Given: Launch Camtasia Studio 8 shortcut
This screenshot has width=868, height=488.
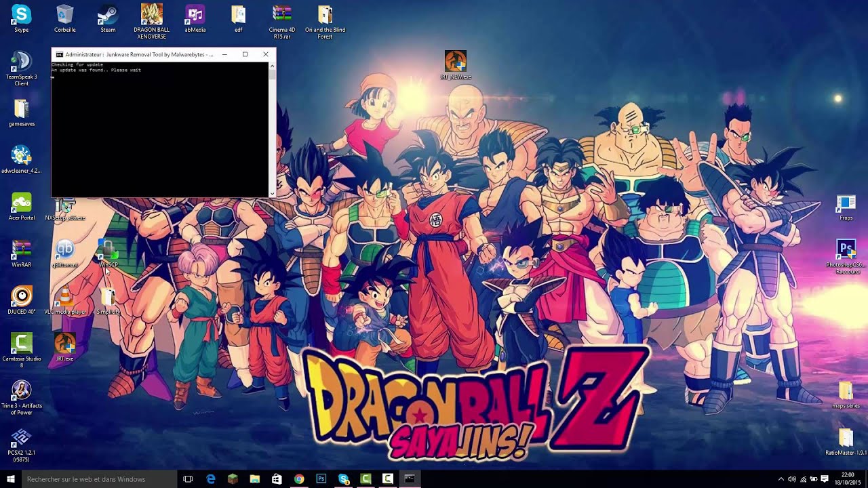Looking at the screenshot, I should click(x=21, y=350).
